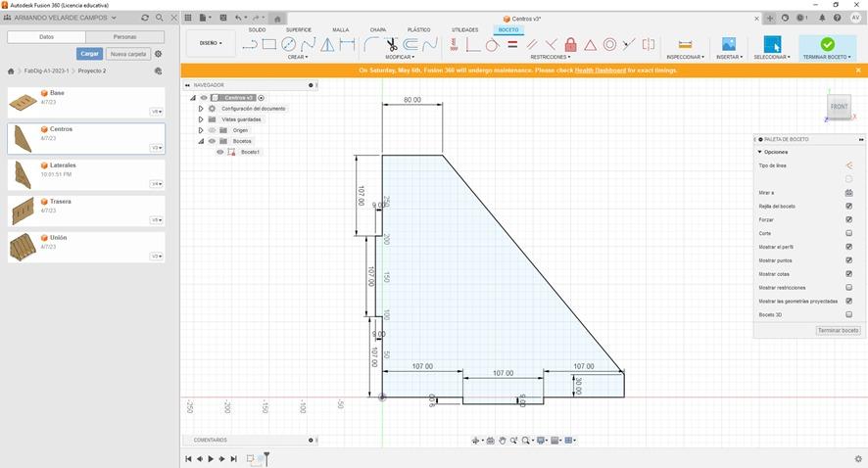Enable Mostrar restricciones checkbox

coord(848,287)
